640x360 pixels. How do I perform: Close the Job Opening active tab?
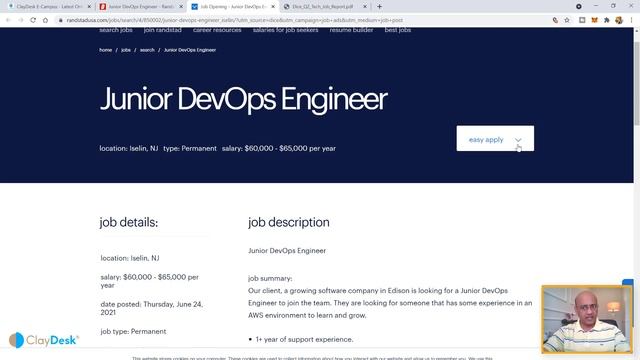point(273,7)
